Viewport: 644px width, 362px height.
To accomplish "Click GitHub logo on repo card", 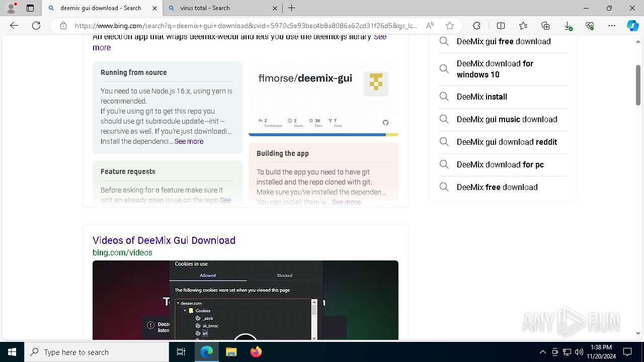I will click(385, 123).
